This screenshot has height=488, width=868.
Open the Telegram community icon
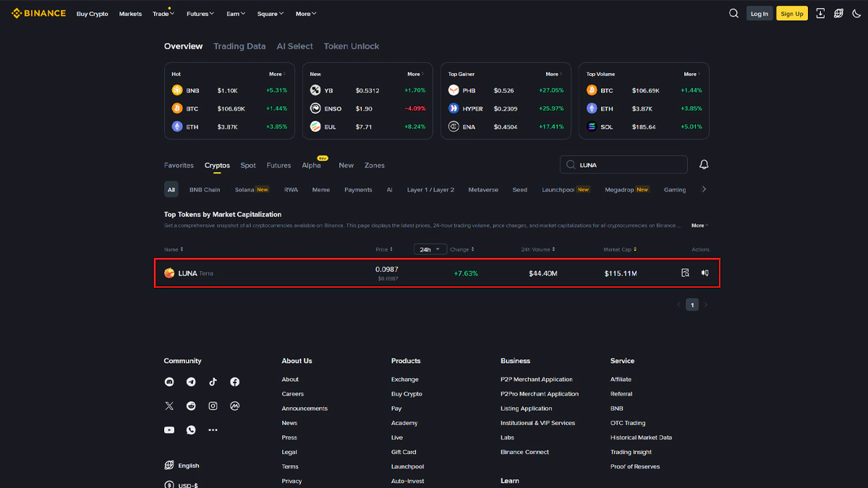(x=191, y=382)
